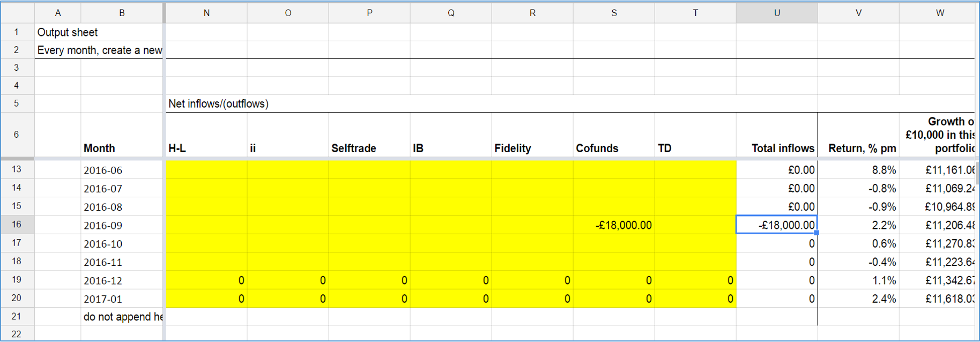The image size is (980, 342).
Task: Select the 2.4% return cell
Action: point(858,299)
